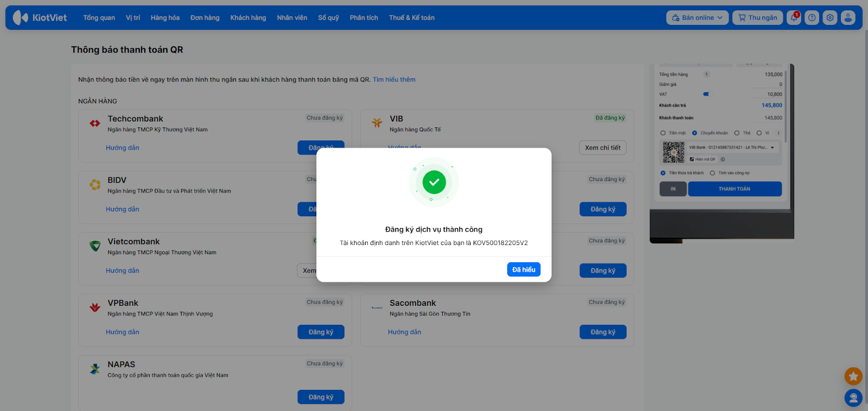868x411 pixels.
Task: Click the Đã đăng ký badge on VIB
Action: pos(610,118)
